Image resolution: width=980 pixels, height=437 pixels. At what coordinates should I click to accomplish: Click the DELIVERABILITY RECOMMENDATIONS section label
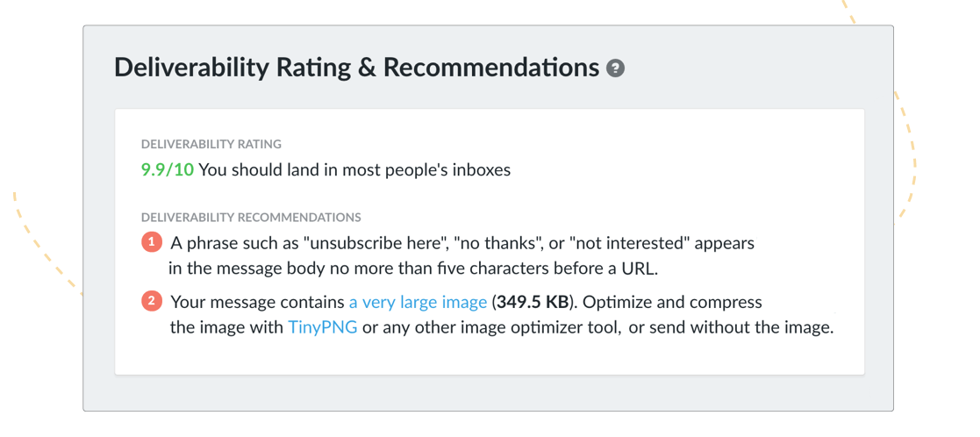[251, 218]
